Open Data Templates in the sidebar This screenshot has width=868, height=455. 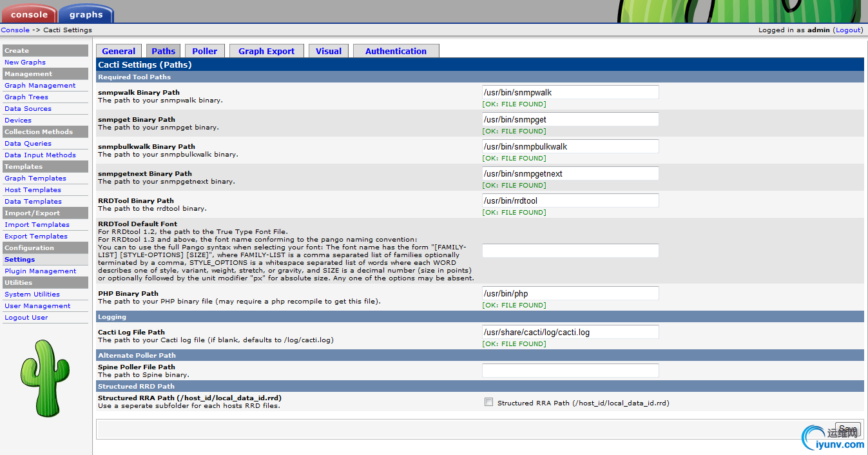click(x=33, y=202)
